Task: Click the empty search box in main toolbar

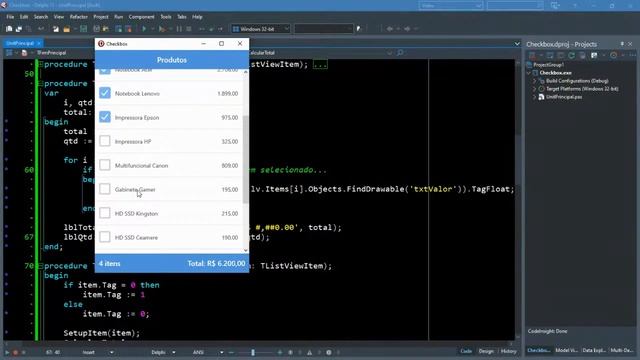Action: click(x=324, y=29)
